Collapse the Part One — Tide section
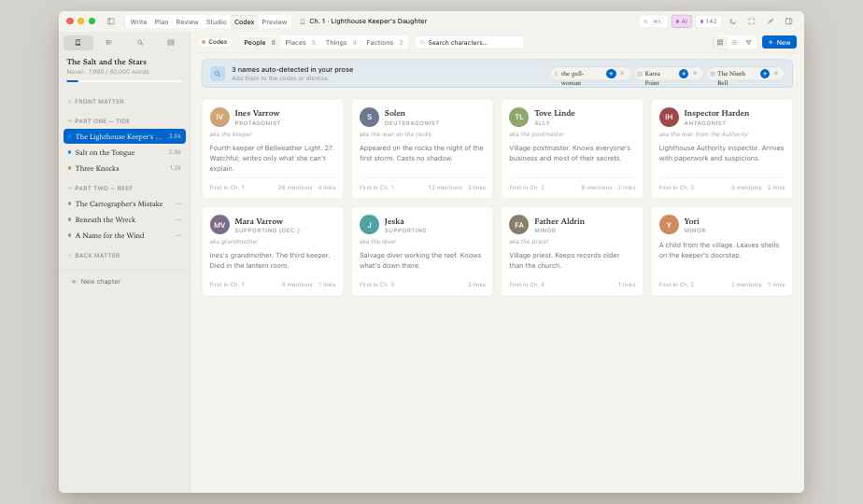This screenshot has width=863, height=504. pyautogui.click(x=102, y=120)
